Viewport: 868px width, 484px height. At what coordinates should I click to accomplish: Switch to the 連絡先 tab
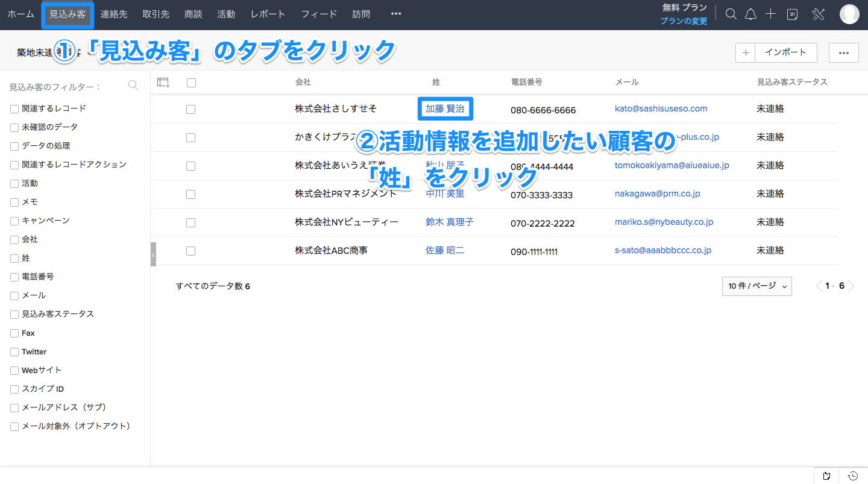point(114,14)
